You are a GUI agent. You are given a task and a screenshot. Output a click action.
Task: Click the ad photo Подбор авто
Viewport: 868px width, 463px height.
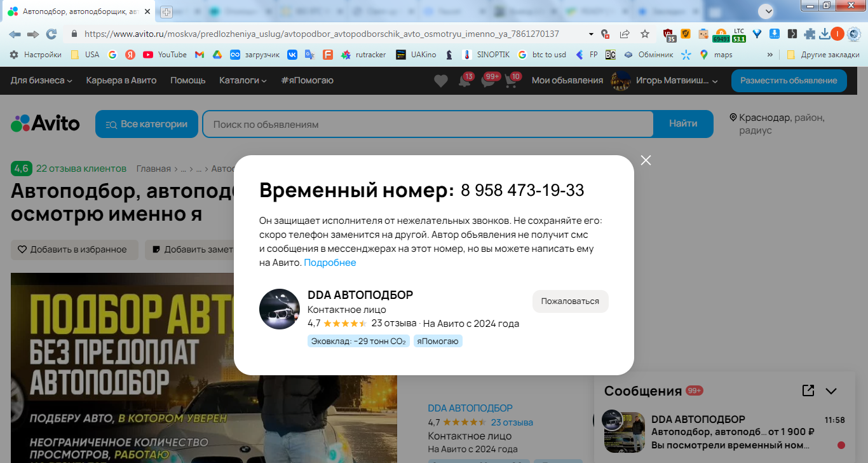click(204, 368)
